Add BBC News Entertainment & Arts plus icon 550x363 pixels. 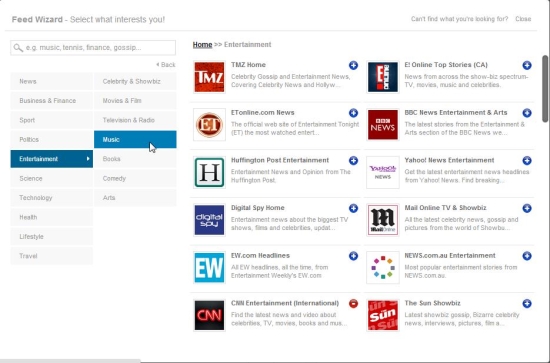click(527, 113)
